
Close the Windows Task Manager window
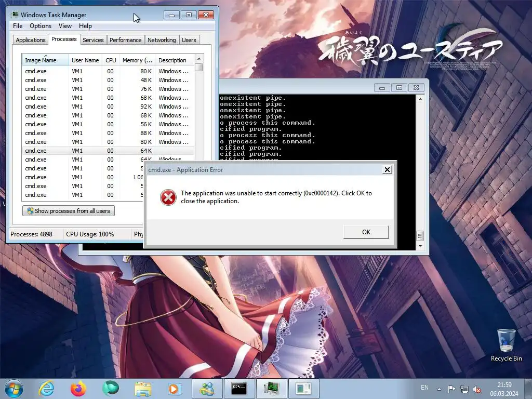click(x=206, y=15)
